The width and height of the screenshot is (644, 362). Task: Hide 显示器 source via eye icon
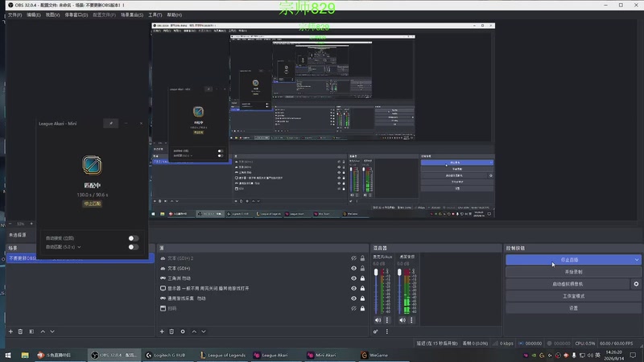click(353, 288)
